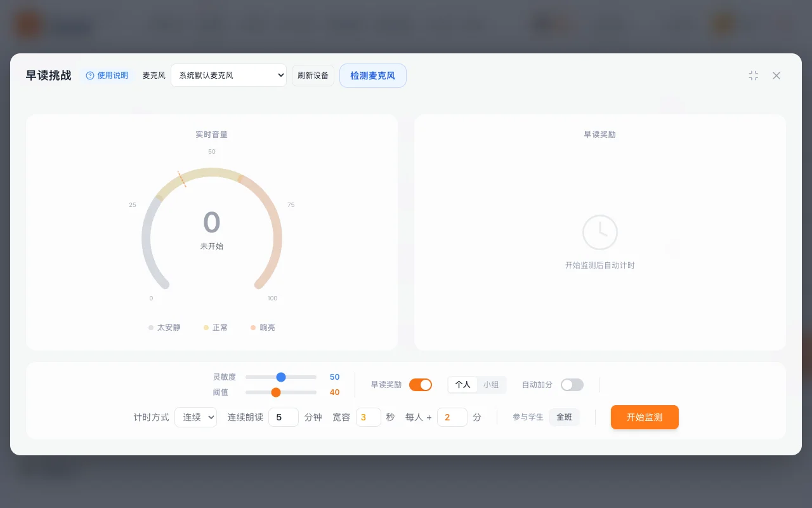Click the 全班 participants button
Viewport: 812px width, 508px height.
pos(565,417)
